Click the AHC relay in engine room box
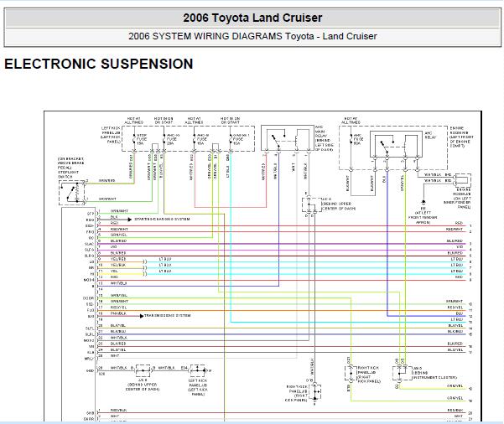 397,143
